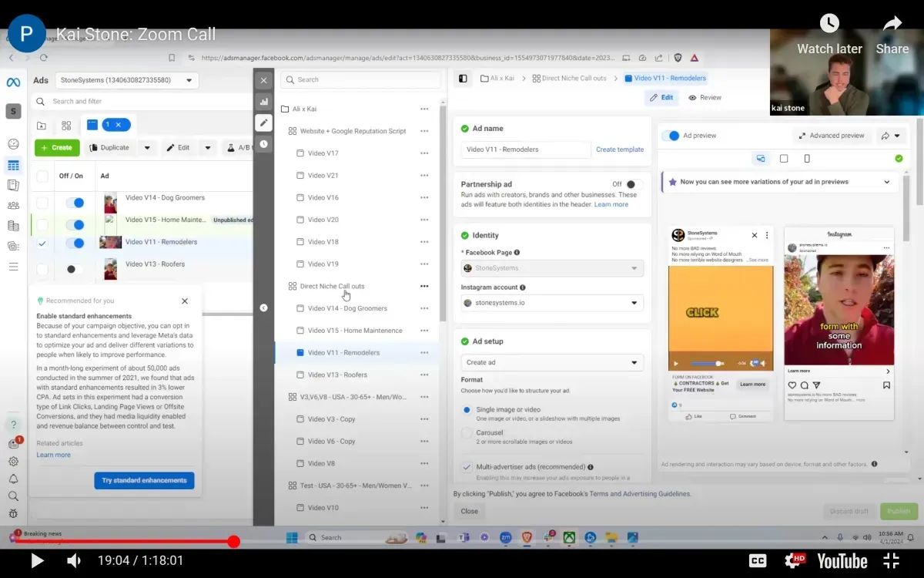Open Audiences people icon in left sidebar
The image size is (924, 578).
point(13,206)
